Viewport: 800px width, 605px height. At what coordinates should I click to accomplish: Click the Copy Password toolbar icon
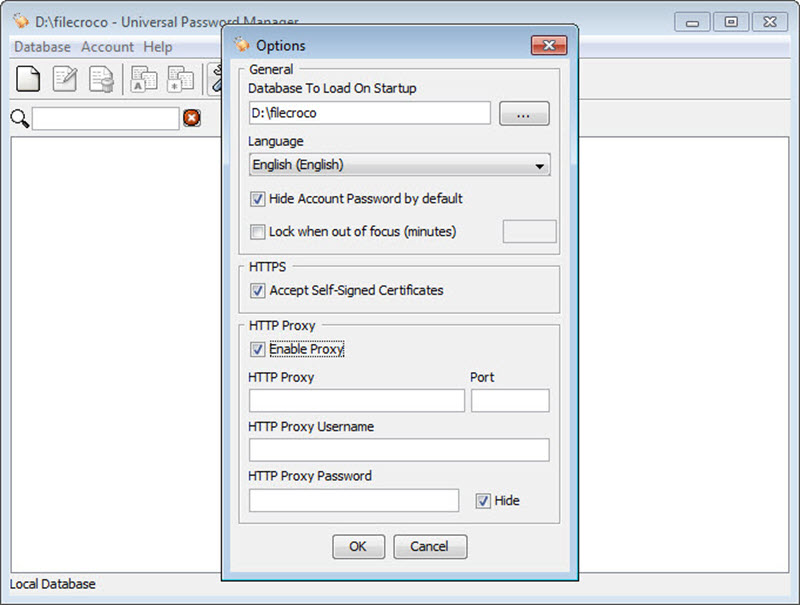pyautogui.click(x=181, y=79)
